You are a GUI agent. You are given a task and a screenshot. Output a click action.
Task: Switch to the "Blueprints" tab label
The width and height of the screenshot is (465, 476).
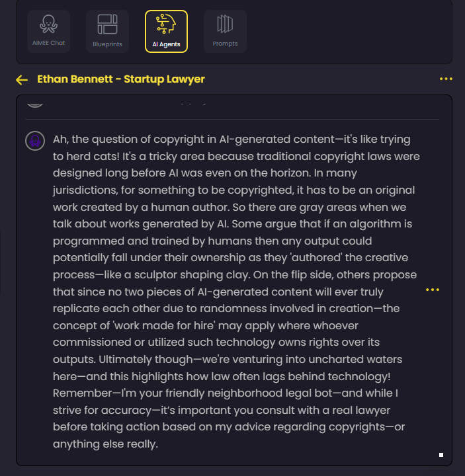tap(107, 44)
